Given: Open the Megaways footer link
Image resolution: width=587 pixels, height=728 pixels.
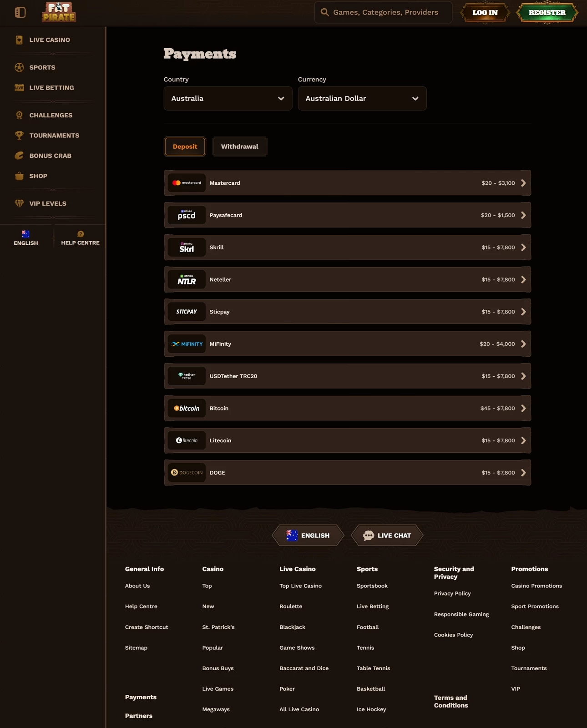Looking at the screenshot, I should point(216,709).
